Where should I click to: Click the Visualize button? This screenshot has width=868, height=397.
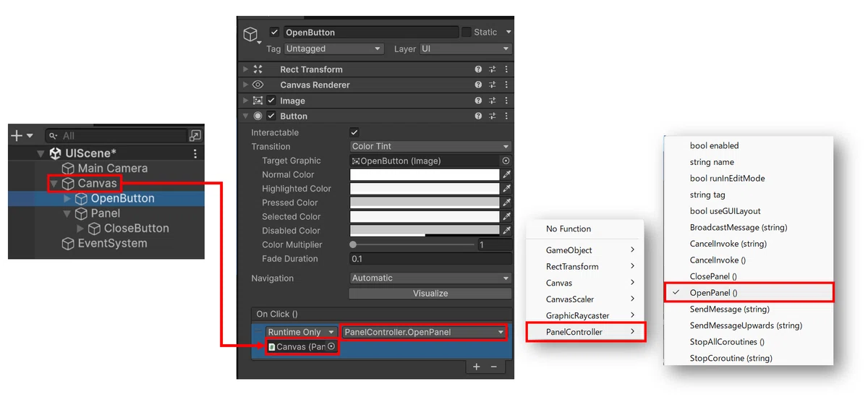click(x=430, y=294)
